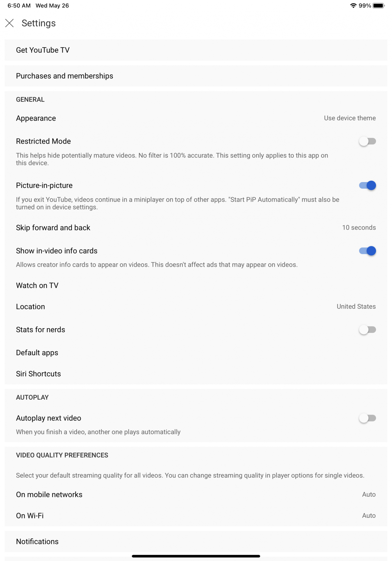Turn off Picture-in-picture switch

tap(367, 185)
